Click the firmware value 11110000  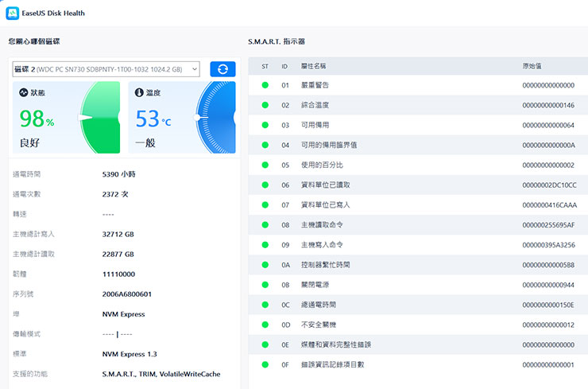click(x=118, y=274)
